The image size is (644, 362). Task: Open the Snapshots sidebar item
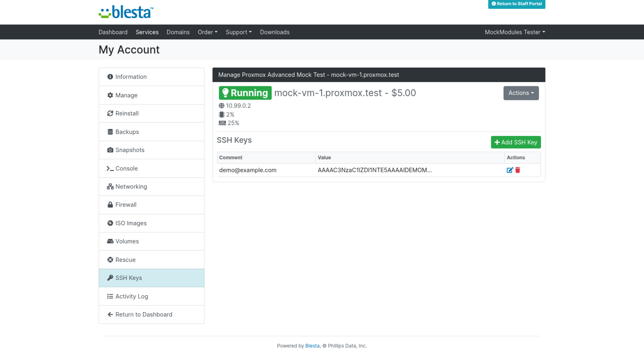(152, 150)
